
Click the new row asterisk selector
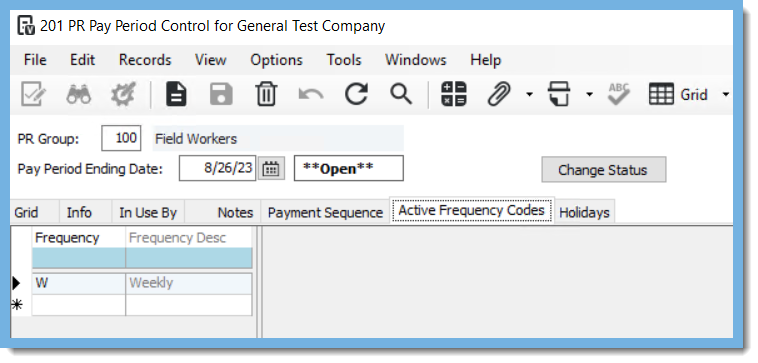(x=17, y=305)
